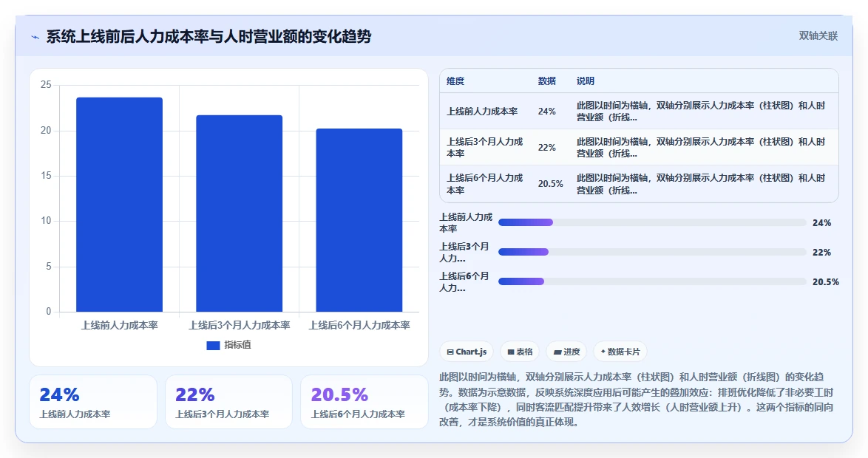Open the 24% 上线前人力成本率 data card
The height and width of the screenshot is (458, 868).
[93, 402]
